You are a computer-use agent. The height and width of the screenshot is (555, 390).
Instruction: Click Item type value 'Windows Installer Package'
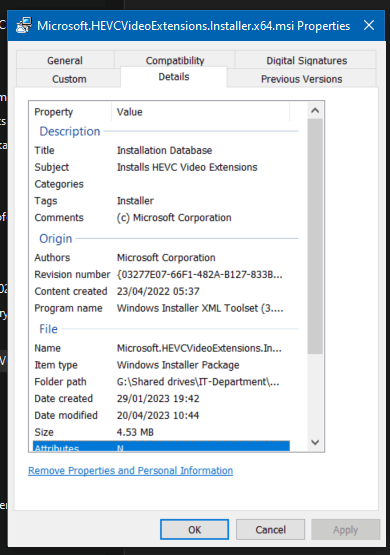tap(178, 365)
